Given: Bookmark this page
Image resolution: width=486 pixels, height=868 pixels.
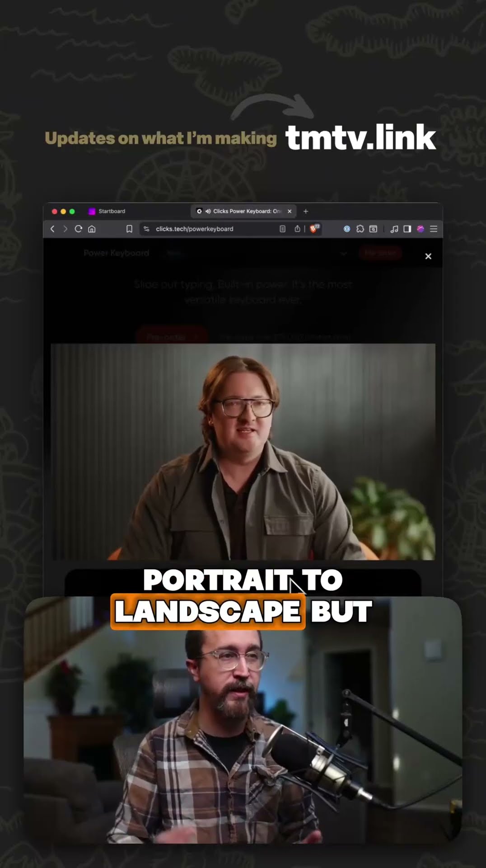Looking at the screenshot, I should 129,229.
